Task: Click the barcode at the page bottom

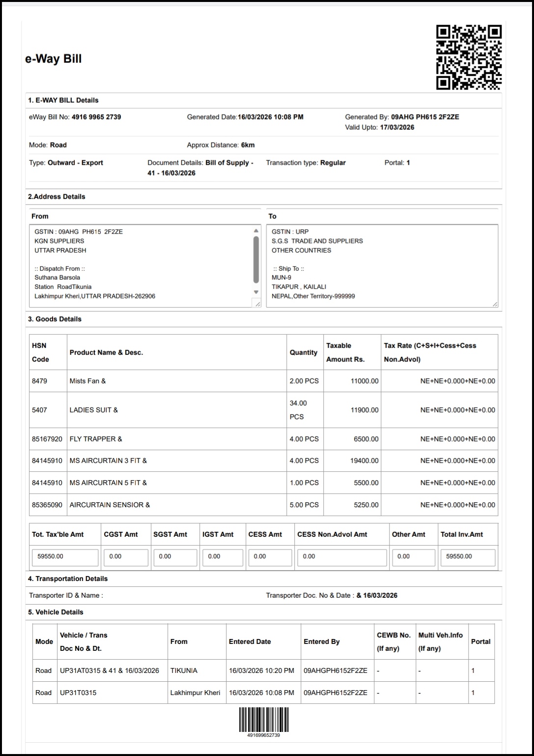Action: coord(264,720)
